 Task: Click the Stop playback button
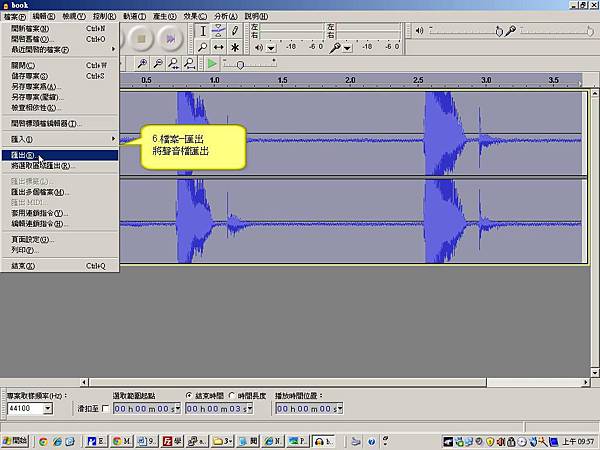coord(140,38)
